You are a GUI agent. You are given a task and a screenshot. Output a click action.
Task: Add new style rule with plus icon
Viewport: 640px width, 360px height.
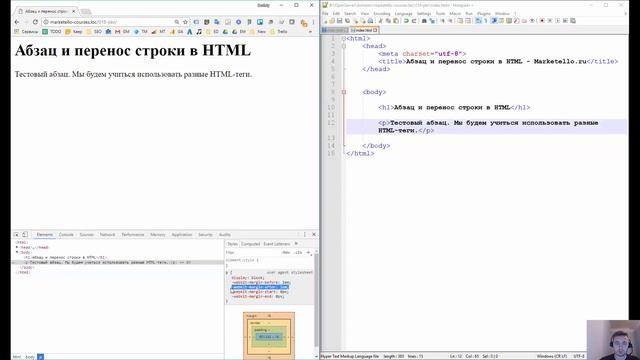coord(309,253)
